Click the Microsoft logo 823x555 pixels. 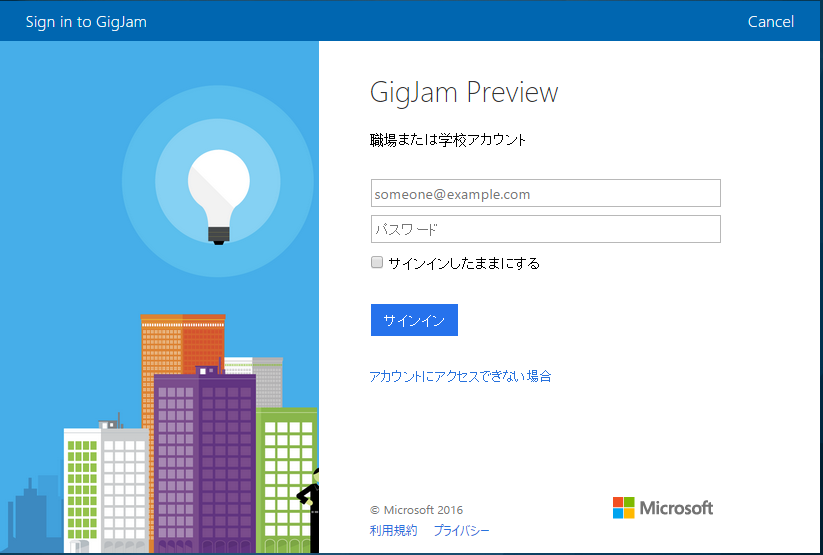[x=663, y=508]
